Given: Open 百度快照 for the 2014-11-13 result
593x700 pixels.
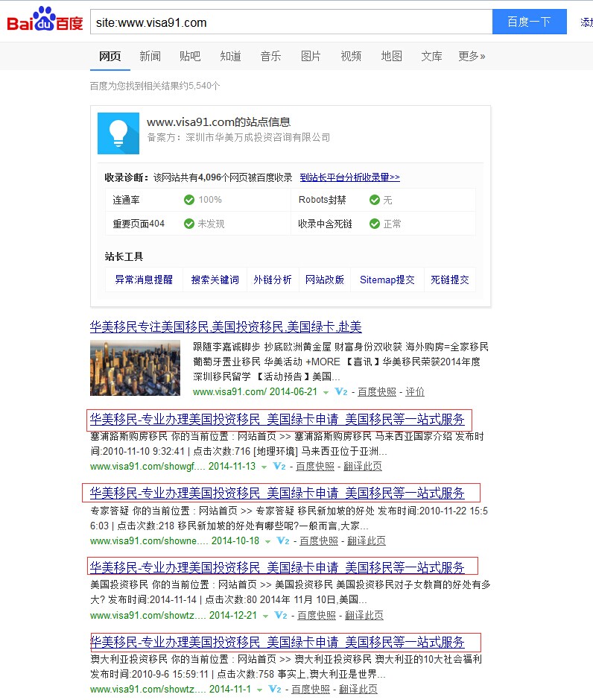Looking at the screenshot, I should (x=315, y=467).
